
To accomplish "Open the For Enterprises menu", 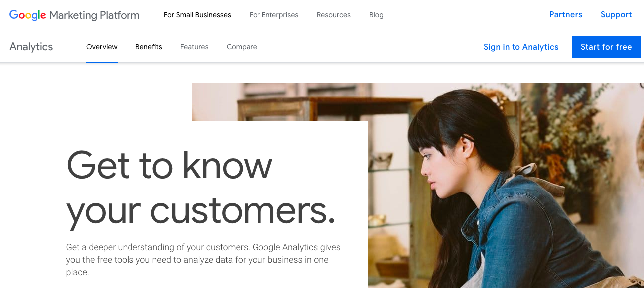I will click(274, 15).
